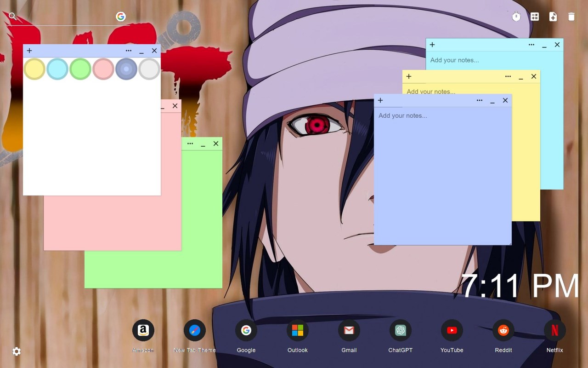Open the calculator tool

coord(535,17)
